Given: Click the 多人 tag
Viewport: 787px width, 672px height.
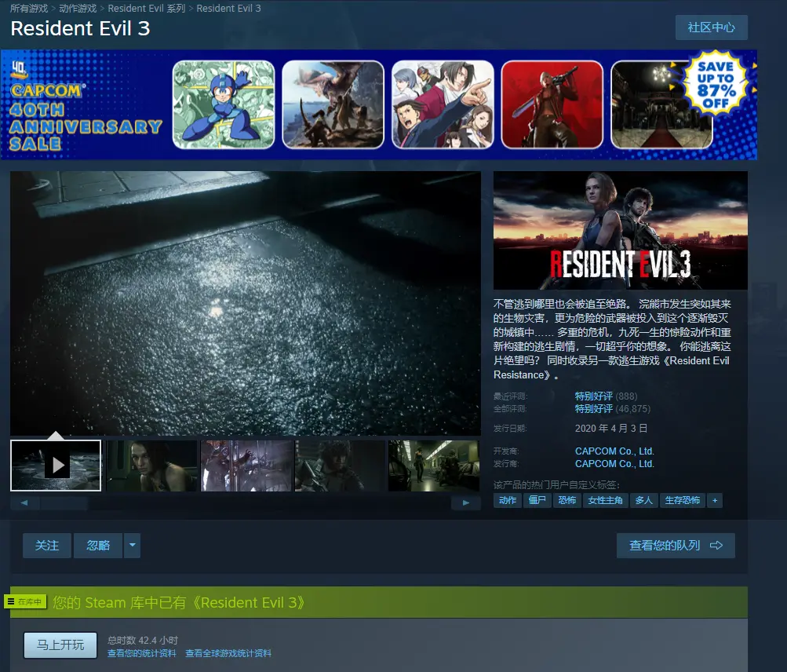Looking at the screenshot, I should point(644,500).
